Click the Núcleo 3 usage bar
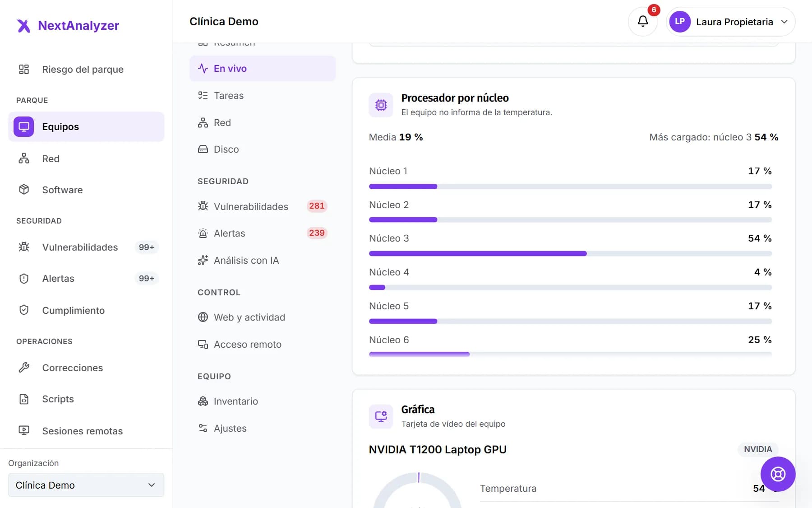 pos(570,254)
